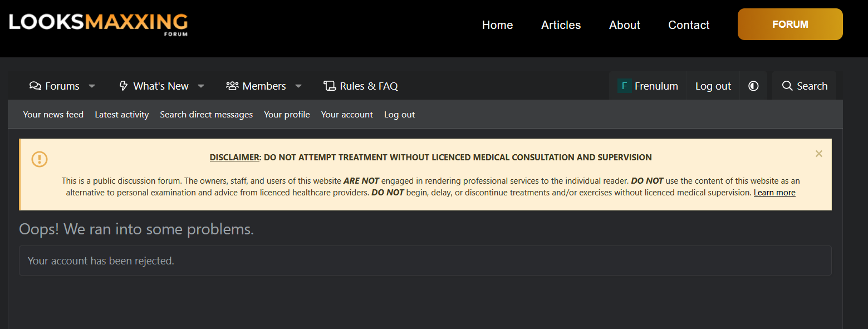Open the Your account link

[347, 115]
